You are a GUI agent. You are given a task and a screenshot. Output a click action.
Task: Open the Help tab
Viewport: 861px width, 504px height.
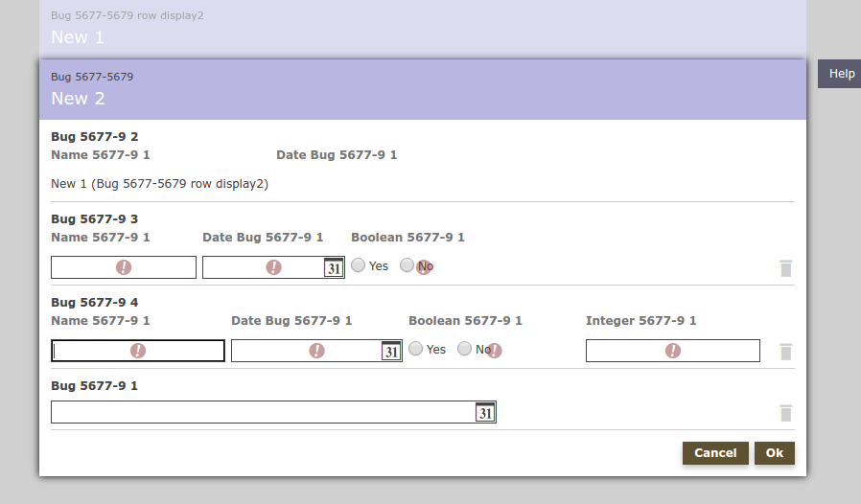841,74
